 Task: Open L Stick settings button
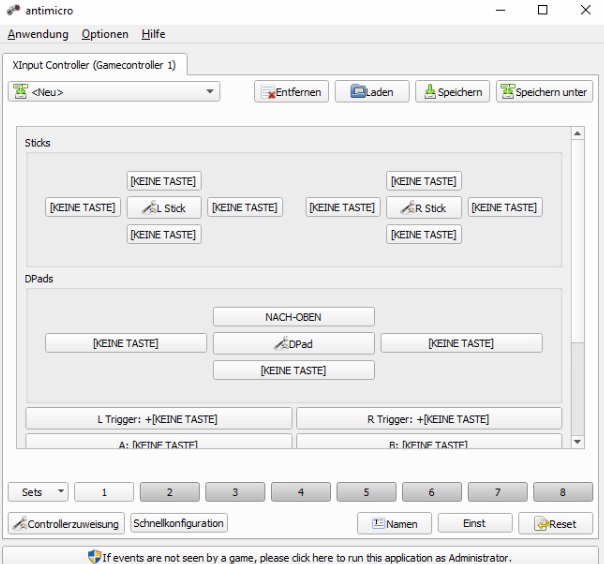164,208
